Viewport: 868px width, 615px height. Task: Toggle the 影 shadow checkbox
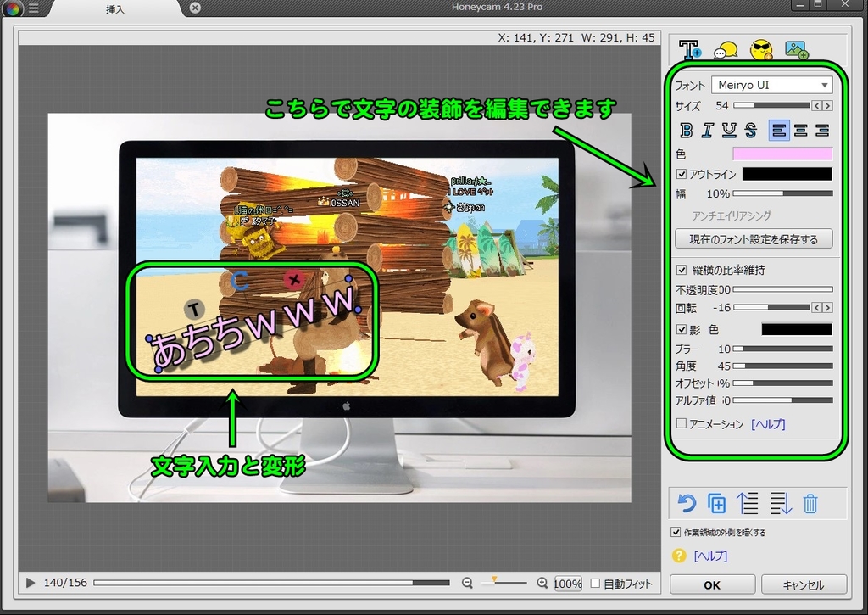682,330
